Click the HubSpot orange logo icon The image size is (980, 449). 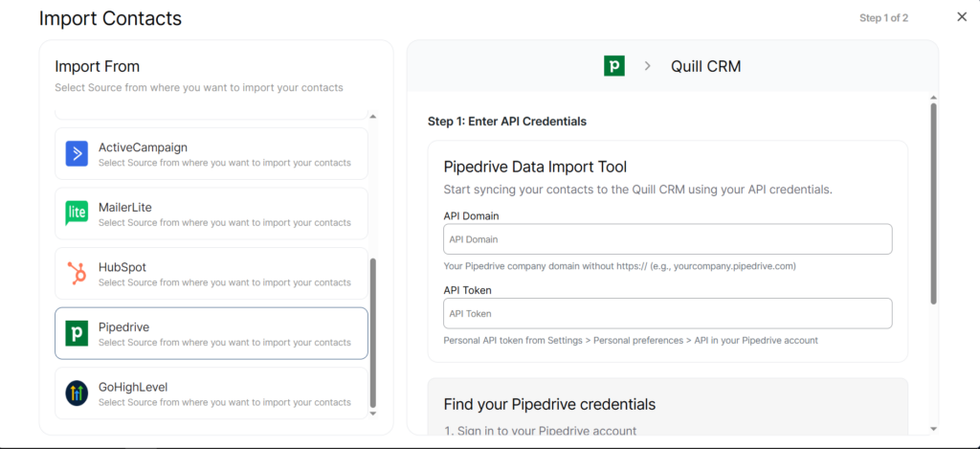coord(77,273)
